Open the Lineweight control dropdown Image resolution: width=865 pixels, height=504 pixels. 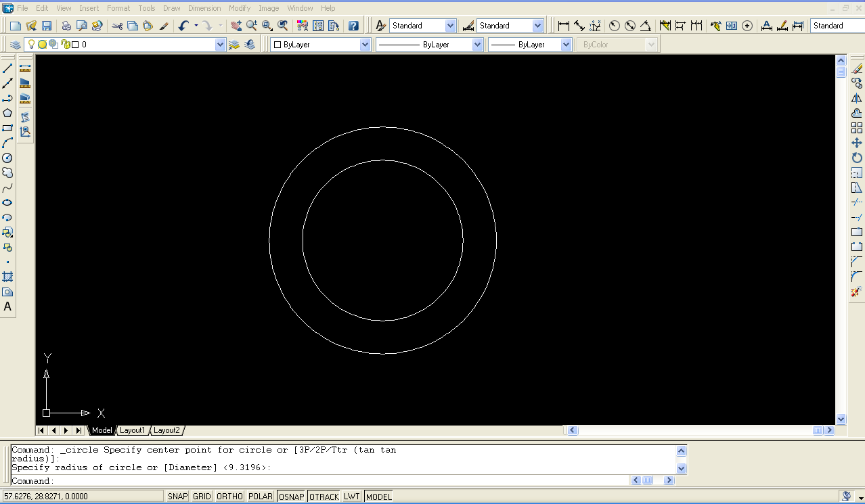point(567,43)
